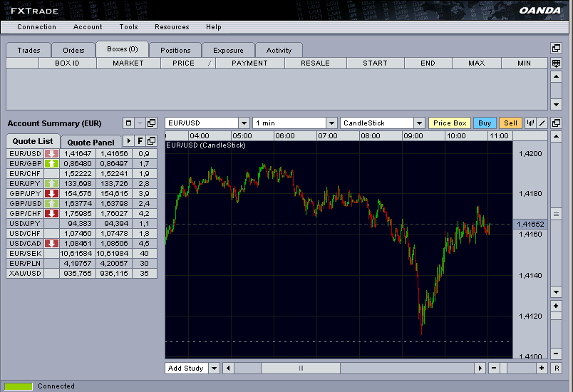
Task: Minimize the Account Summary panel
Action: pos(128,123)
